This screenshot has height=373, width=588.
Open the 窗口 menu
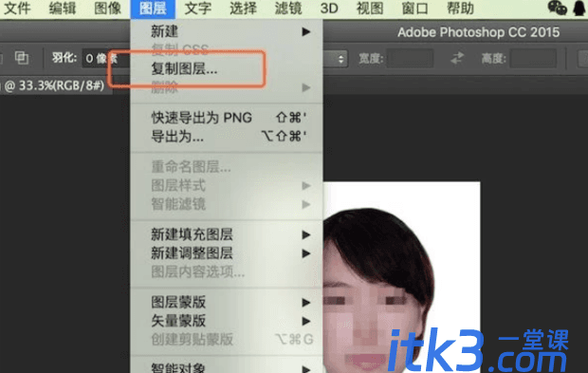click(414, 9)
